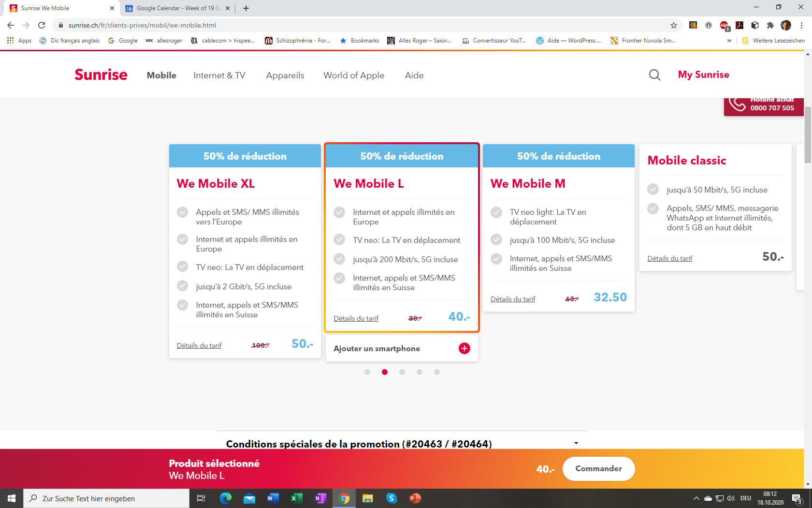Click the Sunrise logo
Viewport: 812px width, 508px height.
[x=101, y=75]
